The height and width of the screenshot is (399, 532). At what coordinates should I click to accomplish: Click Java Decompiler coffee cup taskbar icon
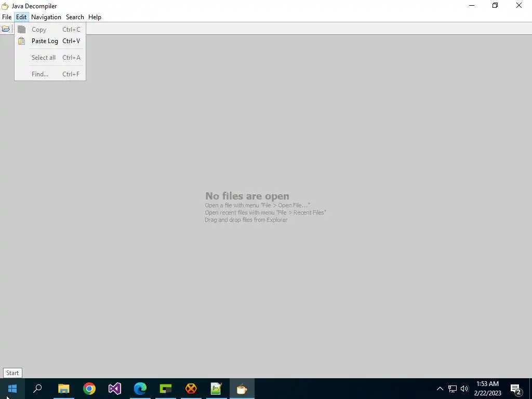tap(242, 389)
